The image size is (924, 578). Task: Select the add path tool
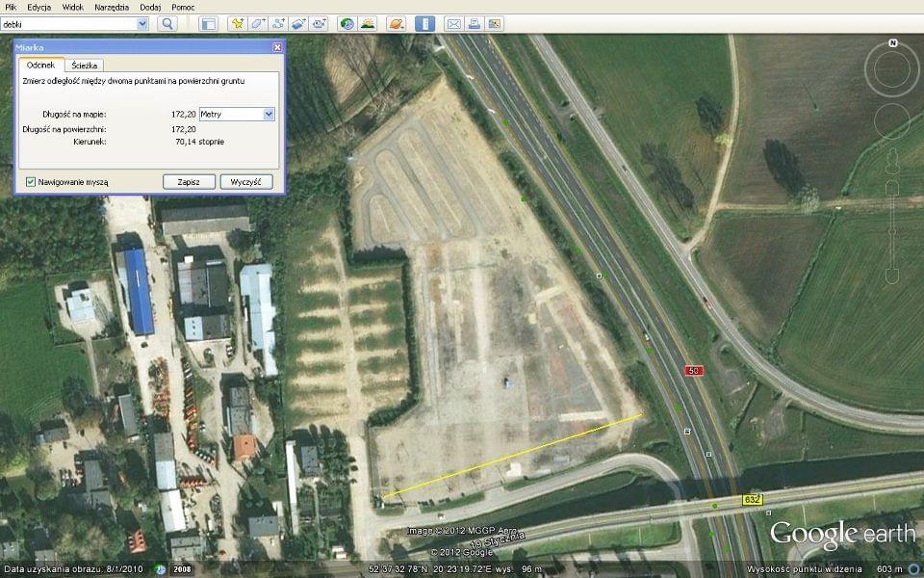pos(278,23)
